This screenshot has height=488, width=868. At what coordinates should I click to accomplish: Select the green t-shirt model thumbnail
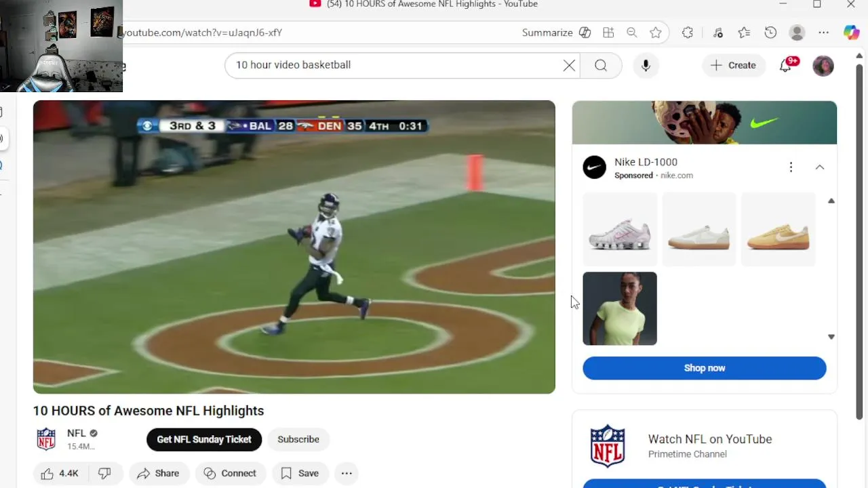click(x=620, y=308)
